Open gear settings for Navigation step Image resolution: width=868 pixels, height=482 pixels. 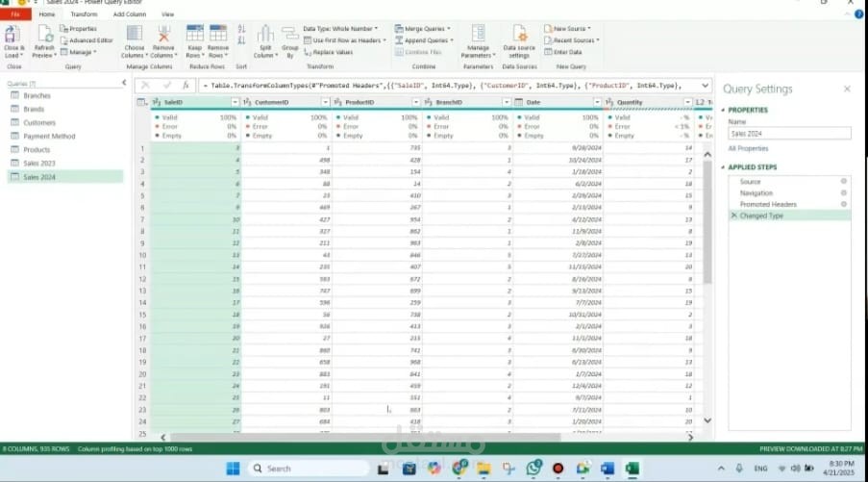tap(844, 192)
